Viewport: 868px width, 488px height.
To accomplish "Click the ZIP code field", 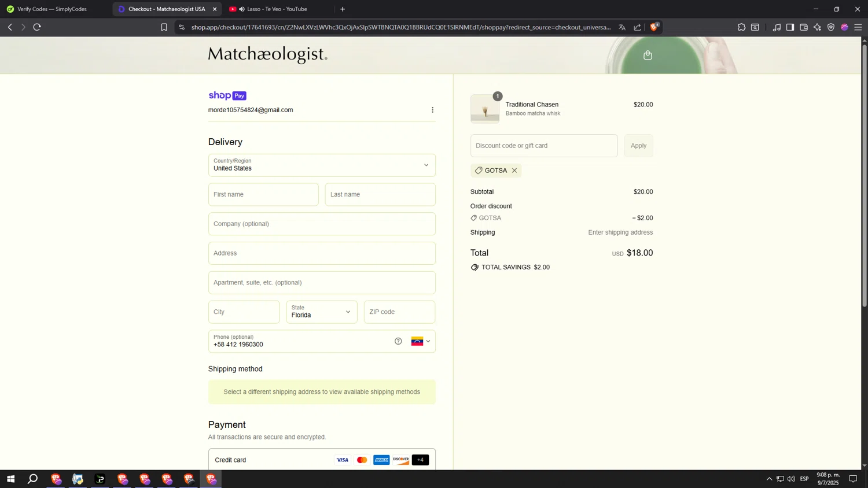I will coord(400,312).
